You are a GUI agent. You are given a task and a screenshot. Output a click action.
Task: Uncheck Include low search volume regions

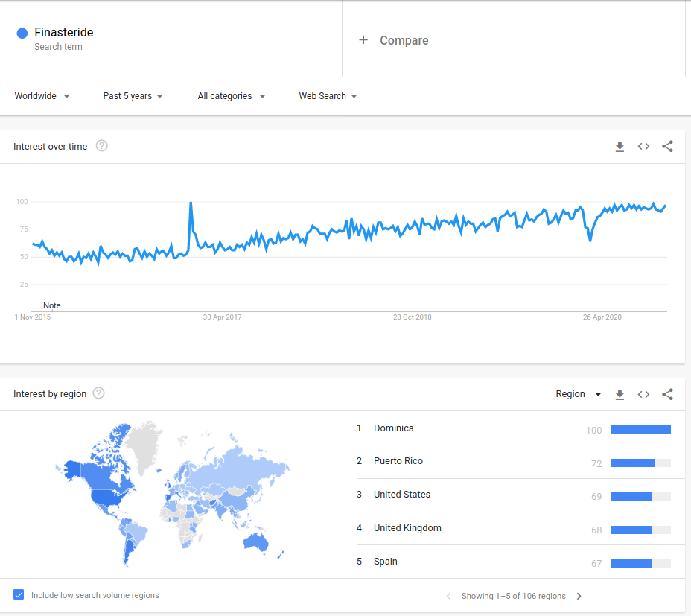[x=19, y=595]
